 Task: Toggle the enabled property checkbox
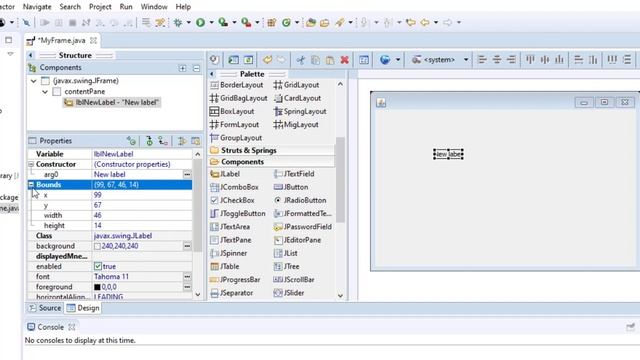point(98,266)
